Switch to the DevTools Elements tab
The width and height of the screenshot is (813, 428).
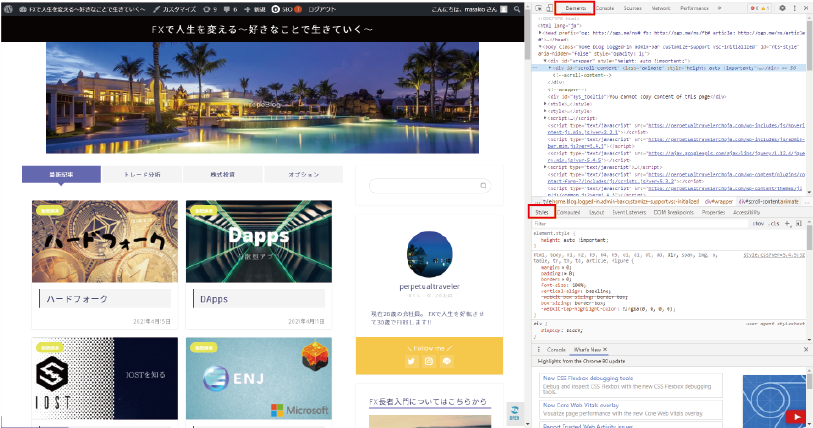click(576, 8)
